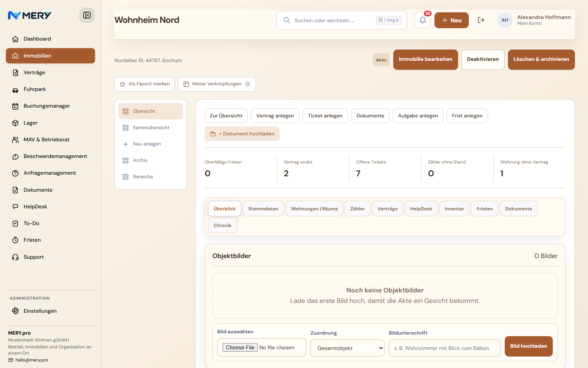This screenshot has height=368, width=588.
Task: Click the AH user avatar
Action: point(505,20)
